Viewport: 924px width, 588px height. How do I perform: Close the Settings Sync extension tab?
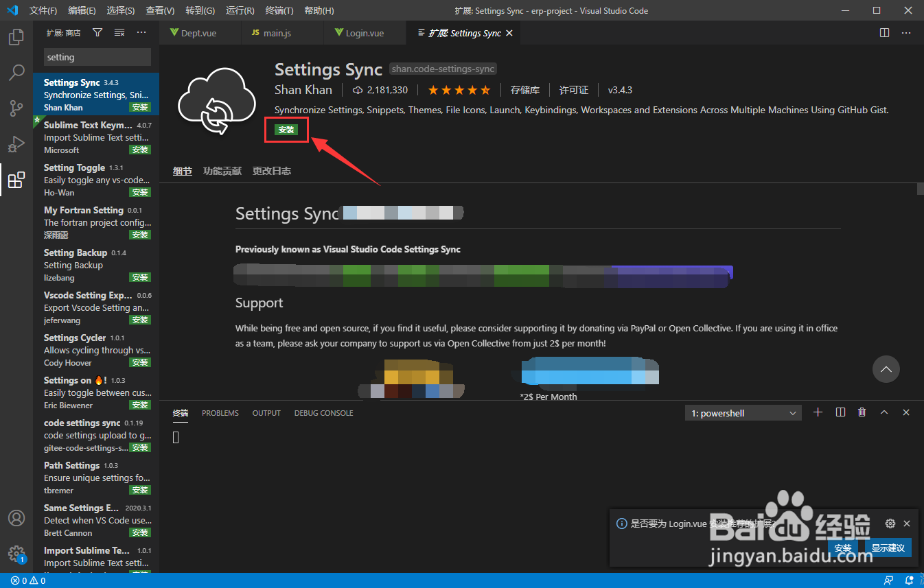coord(509,33)
